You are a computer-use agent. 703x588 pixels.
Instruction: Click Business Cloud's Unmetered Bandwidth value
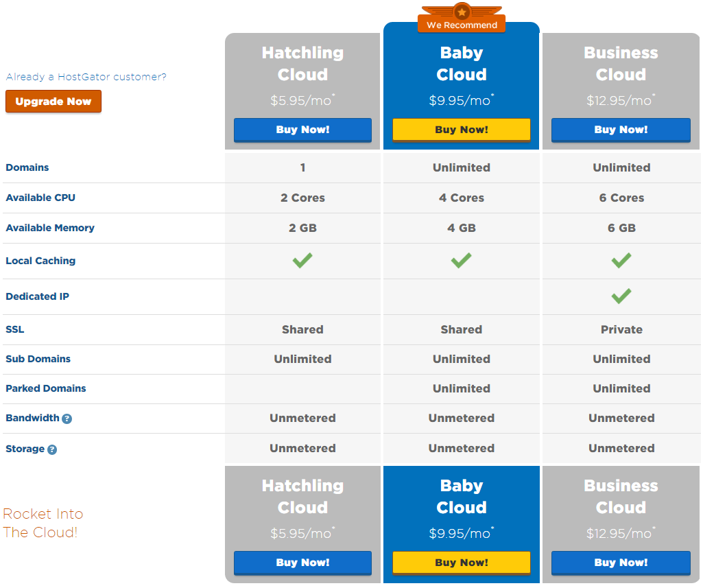tap(621, 419)
